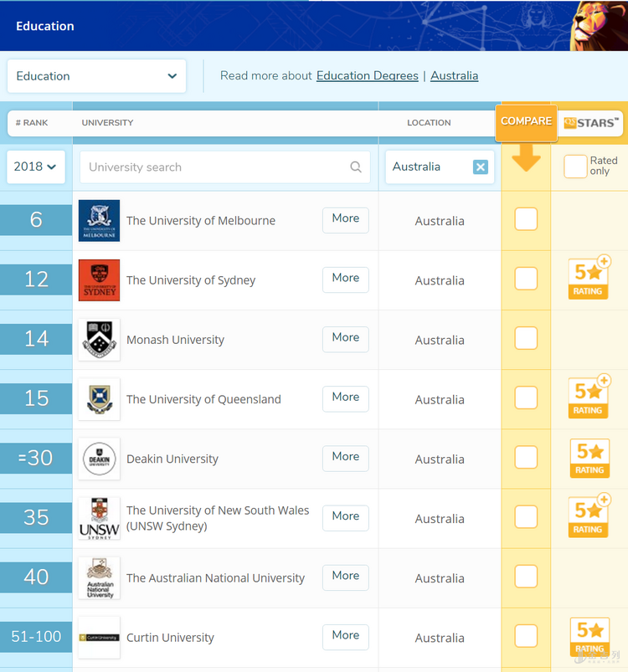Screen dimensions: 628x672
Task: Open Curtin's 5 star rating badge
Action: pyautogui.click(x=589, y=637)
